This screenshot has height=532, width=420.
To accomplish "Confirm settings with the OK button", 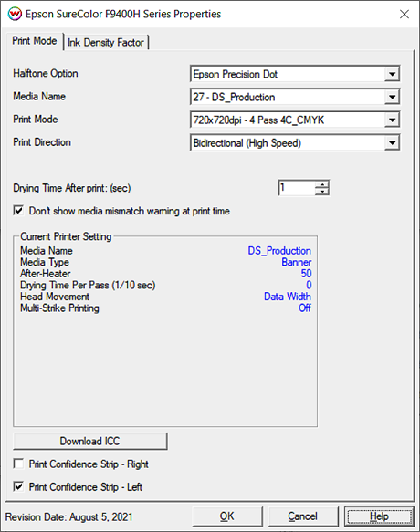I will tap(227, 516).
